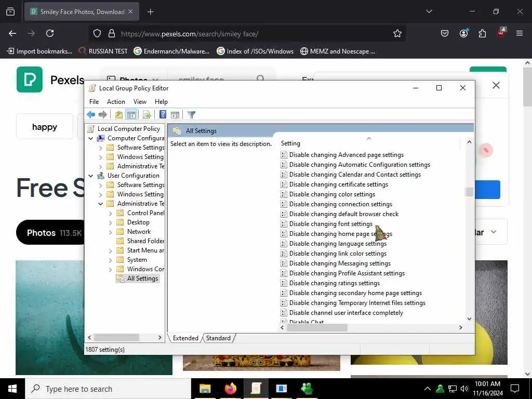Image resolution: width=532 pixels, height=399 pixels.
Task: Expand the Control Panel tree folder
Action: click(x=110, y=214)
